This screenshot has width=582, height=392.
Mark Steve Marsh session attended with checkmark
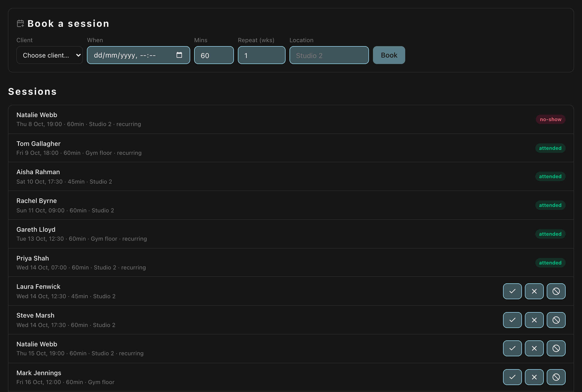point(512,320)
